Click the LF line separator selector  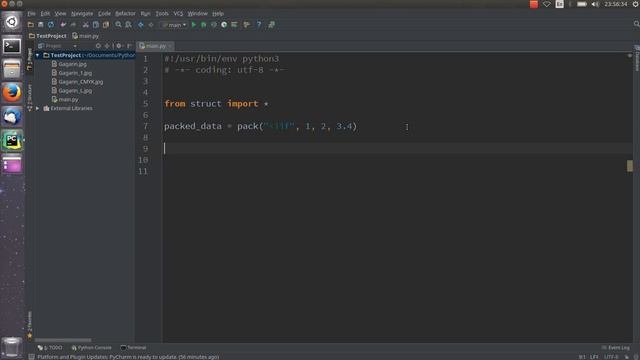(x=594, y=357)
